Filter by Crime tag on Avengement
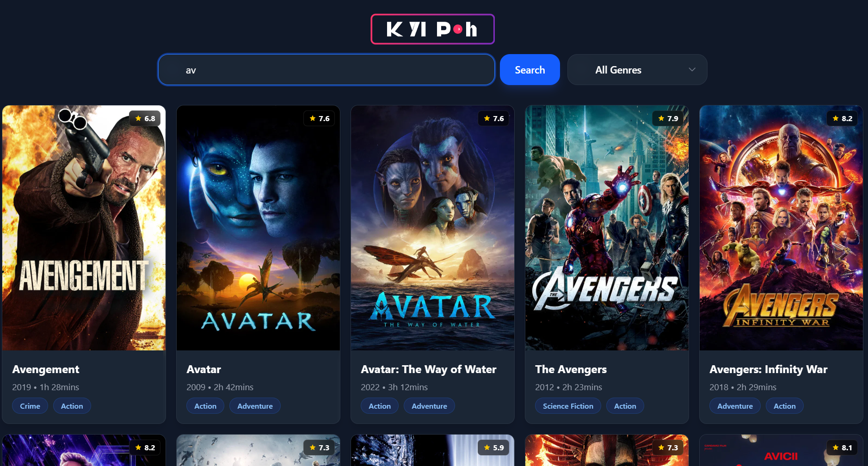The height and width of the screenshot is (466, 868). pos(30,406)
